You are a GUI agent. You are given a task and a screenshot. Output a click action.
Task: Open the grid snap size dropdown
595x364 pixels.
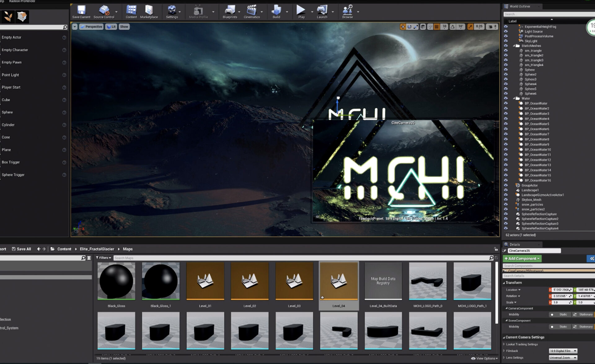(444, 27)
